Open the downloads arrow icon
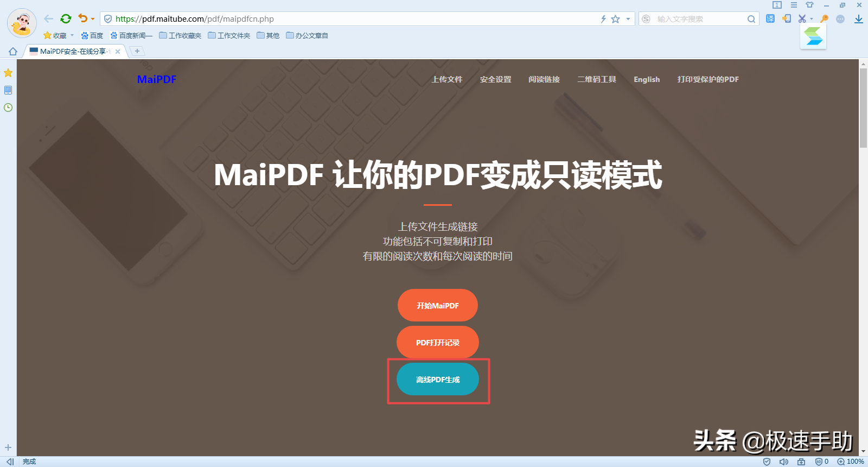The width and height of the screenshot is (868, 467). point(859,19)
